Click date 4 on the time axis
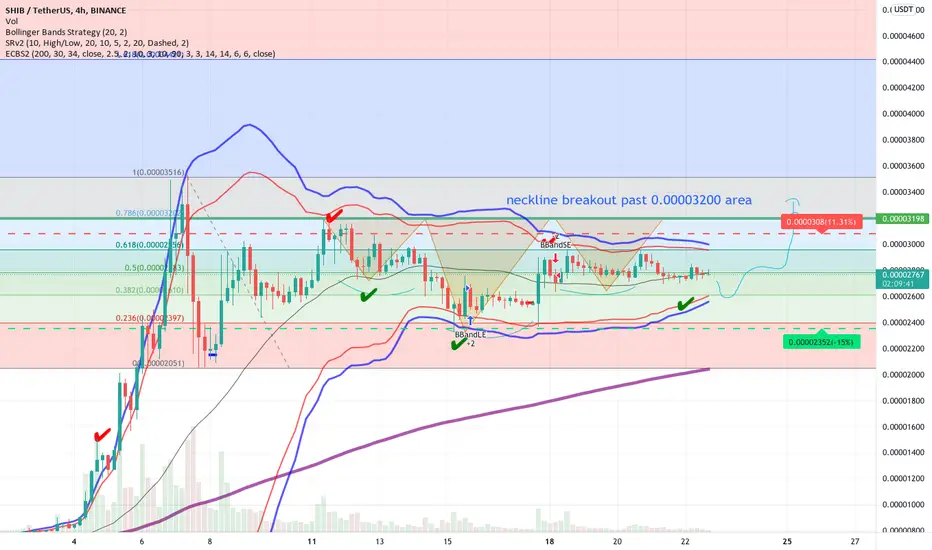The image size is (932, 550). pyautogui.click(x=74, y=541)
